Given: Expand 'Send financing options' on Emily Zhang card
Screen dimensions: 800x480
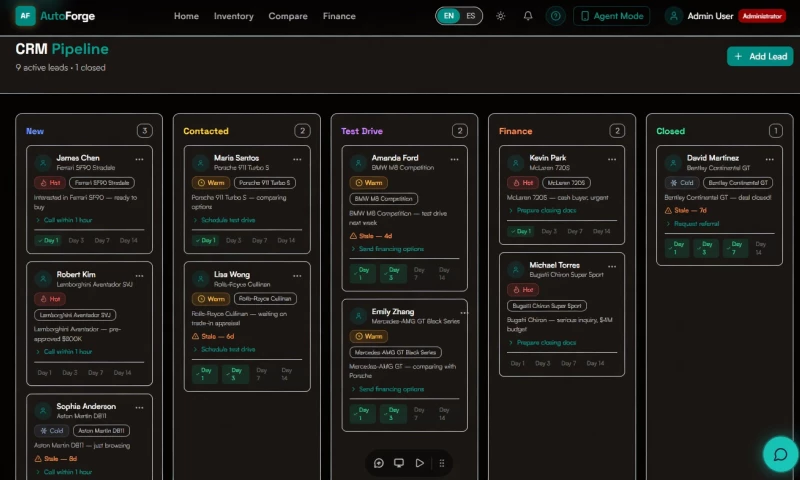Looking at the screenshot, I should click(387, 389).
